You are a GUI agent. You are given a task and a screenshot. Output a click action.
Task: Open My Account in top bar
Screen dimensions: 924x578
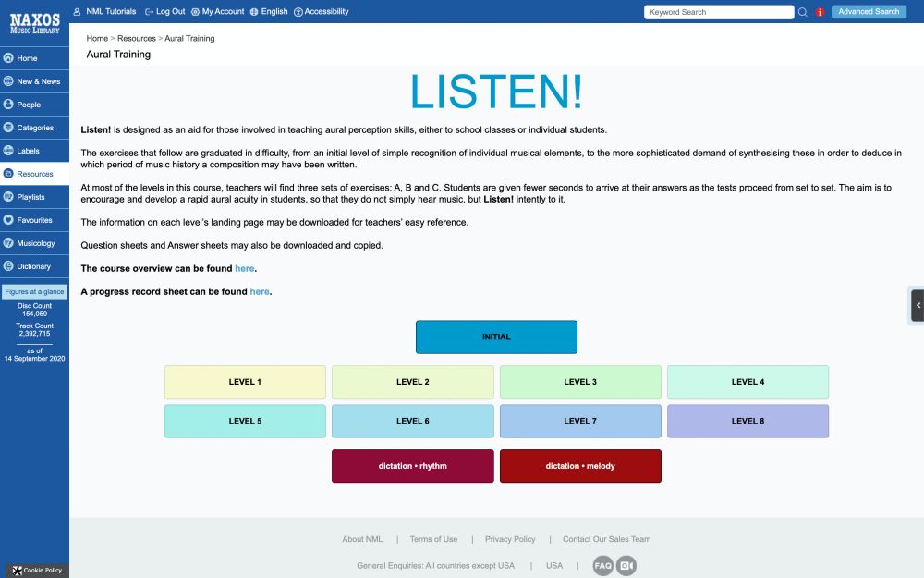217,12
